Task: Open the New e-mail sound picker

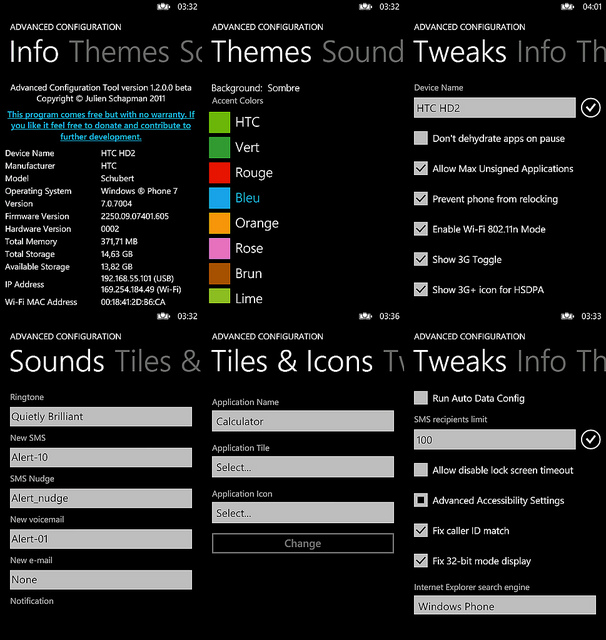Action: tap(100, 579)
